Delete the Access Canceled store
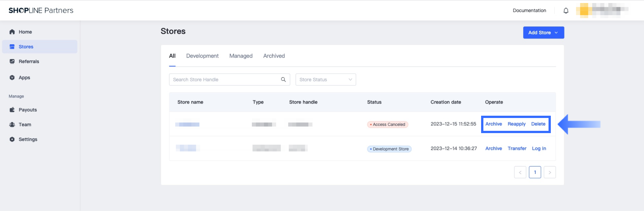The image size is (644, 211). 538,124
